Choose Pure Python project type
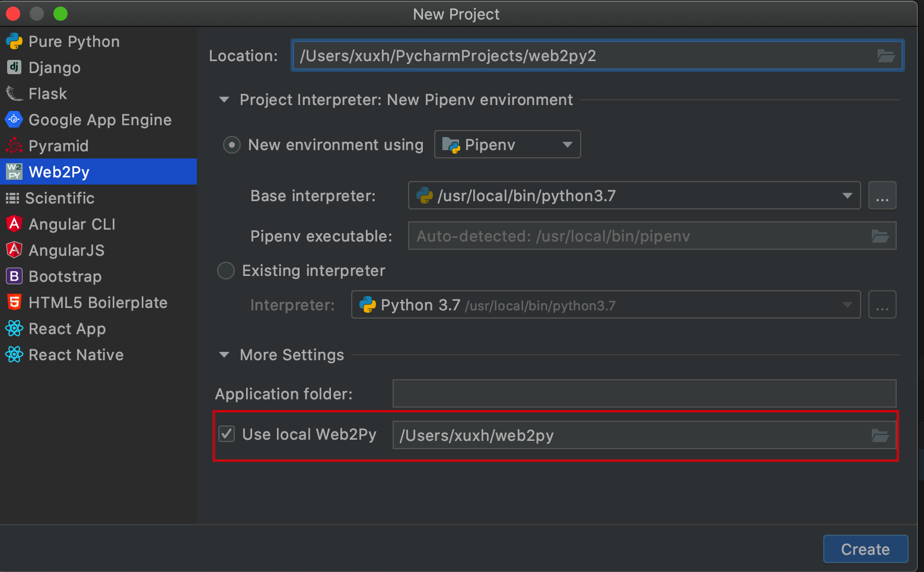The image size is (924, 572). [98, 42]
